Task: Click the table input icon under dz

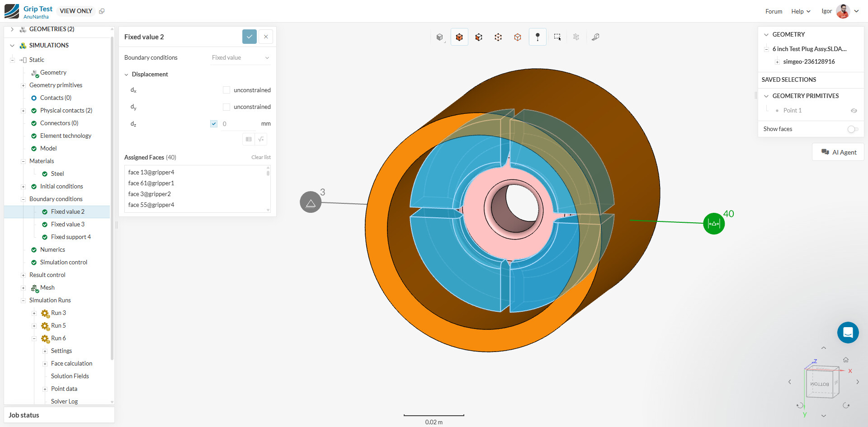Action: (x=249, y=139)
